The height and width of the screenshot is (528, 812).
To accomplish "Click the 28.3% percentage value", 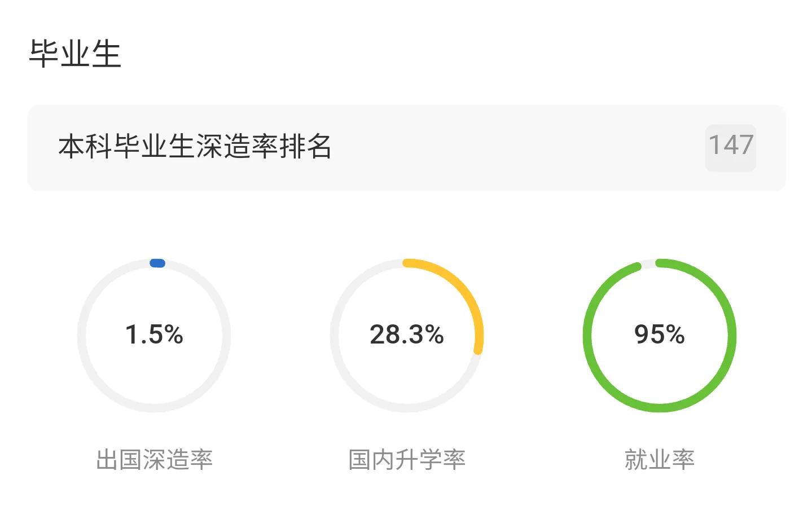I will coord(407,335).
